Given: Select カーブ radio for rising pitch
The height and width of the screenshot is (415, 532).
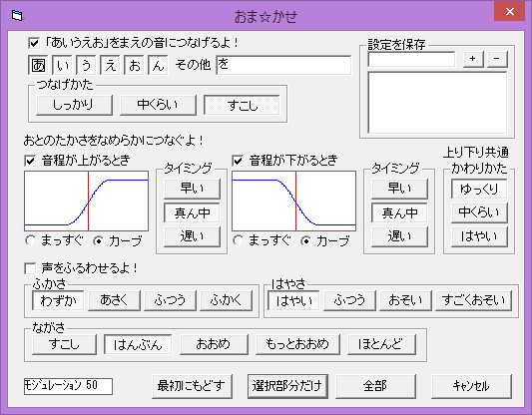Looking at the screenshot, I should tap(99, 240).
